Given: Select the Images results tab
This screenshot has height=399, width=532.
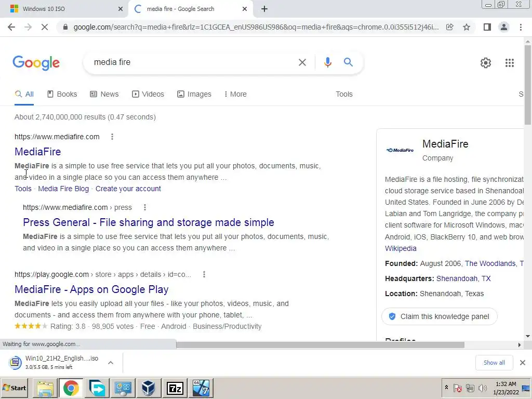Looking at the screenshot, I should pos(194,95).
